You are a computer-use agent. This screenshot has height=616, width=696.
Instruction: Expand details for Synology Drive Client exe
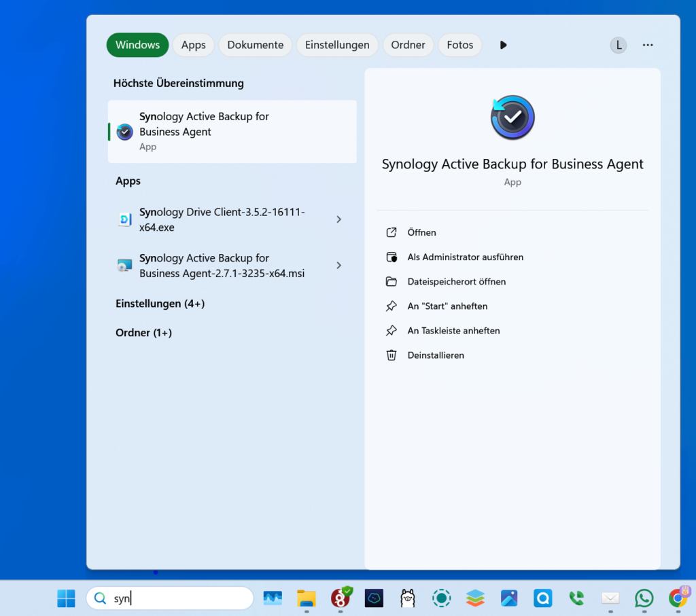(338, 219)
